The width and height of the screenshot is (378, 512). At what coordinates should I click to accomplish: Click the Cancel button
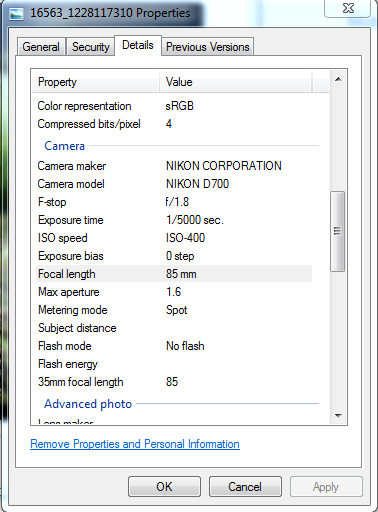pyautogui.click(x=245, y=487)
